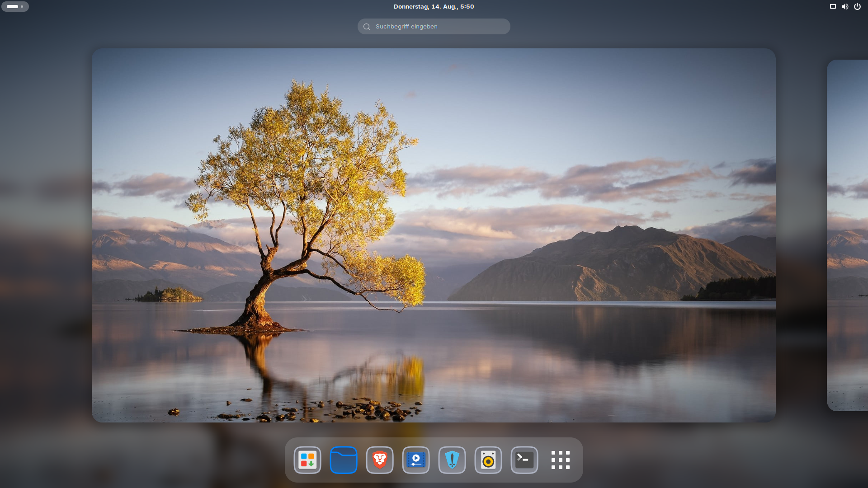Launch the Files folder icon in dock
This screenshot has width=868, height=488.
click(344, 460)
